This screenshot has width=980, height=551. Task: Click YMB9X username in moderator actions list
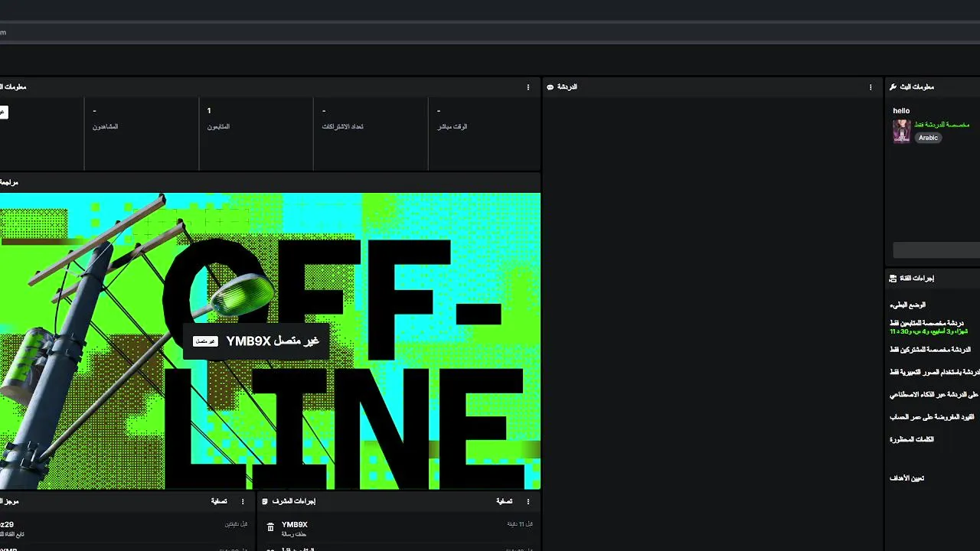coord(295,525)
